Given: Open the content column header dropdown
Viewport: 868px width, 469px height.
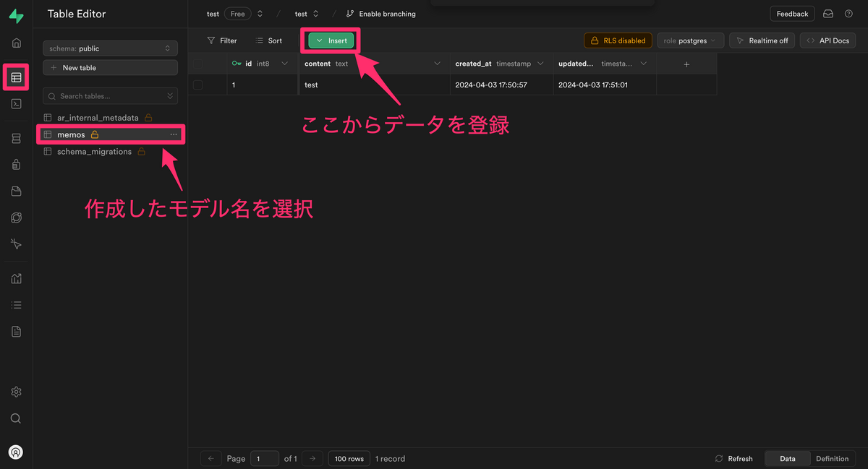Looking at the screenshot, I should point(438,64).
